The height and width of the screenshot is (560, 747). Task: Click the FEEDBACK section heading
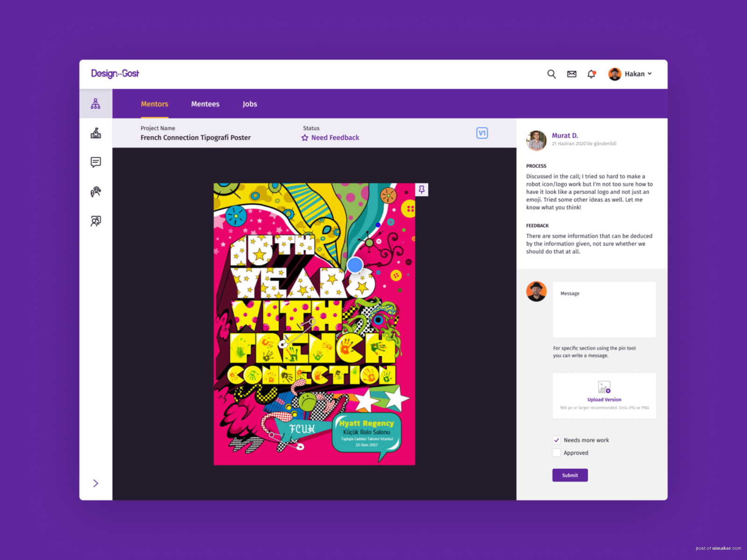coord(537,226)
